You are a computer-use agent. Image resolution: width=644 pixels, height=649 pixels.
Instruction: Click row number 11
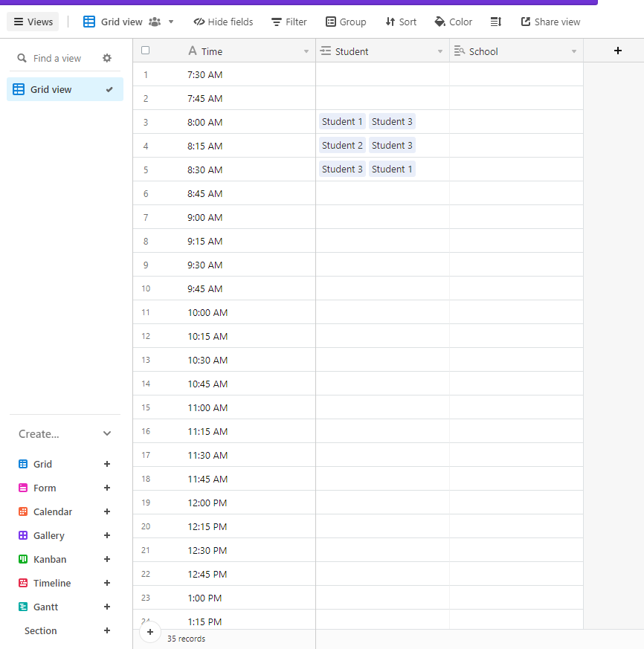(145, 312)
